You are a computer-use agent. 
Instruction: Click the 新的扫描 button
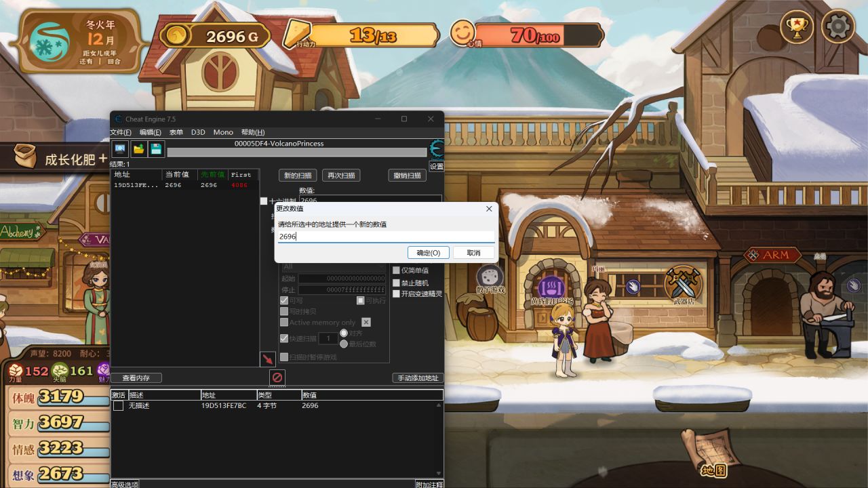point(298,176)
